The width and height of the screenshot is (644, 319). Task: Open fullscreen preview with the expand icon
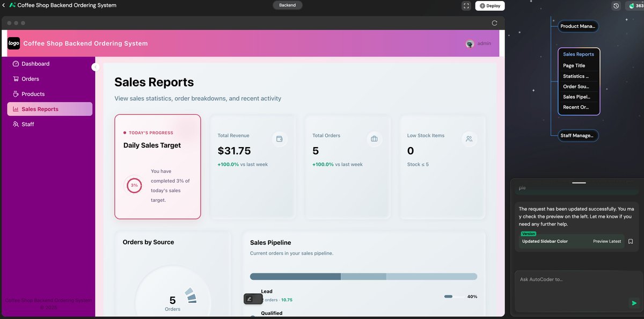pos(466,6)
